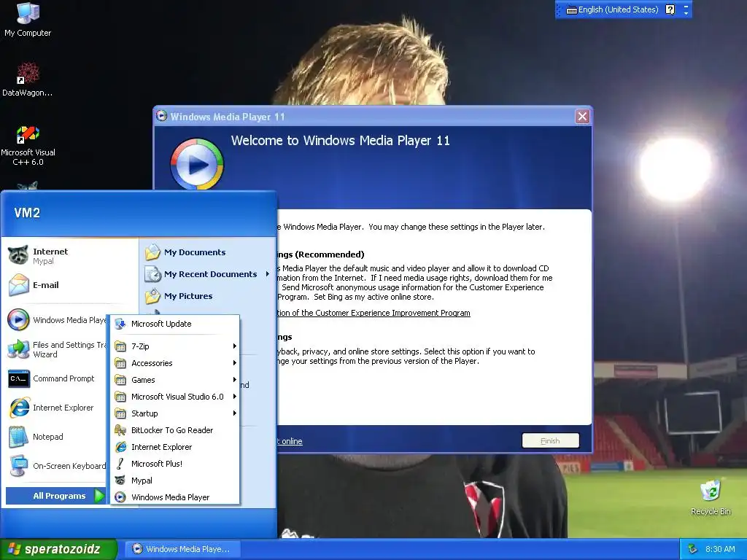The height and width of the screenshot is (560, 747).
Task: Click the speratozoidz Start button
Action: pos(58,549)
